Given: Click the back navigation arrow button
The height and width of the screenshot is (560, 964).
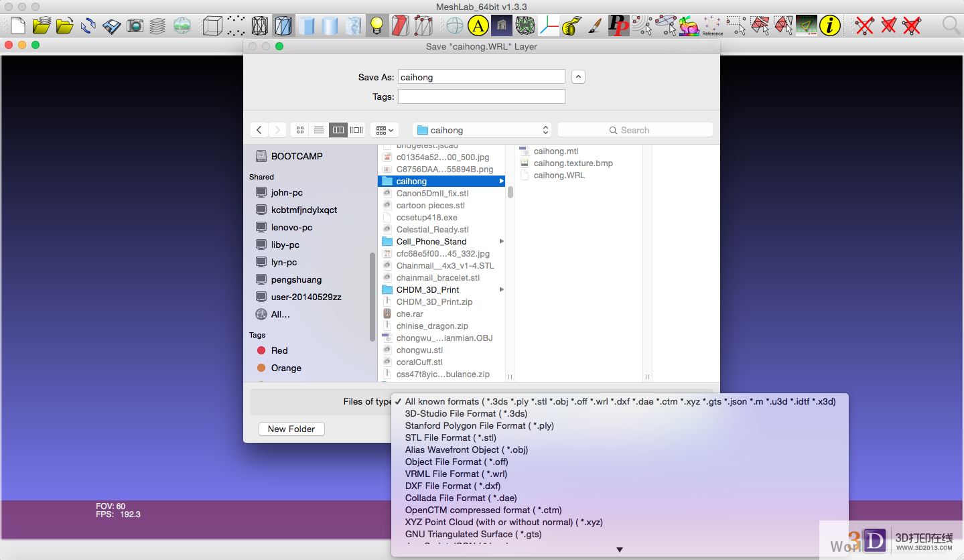Looking at the screenshot, I should coord(259,130).
